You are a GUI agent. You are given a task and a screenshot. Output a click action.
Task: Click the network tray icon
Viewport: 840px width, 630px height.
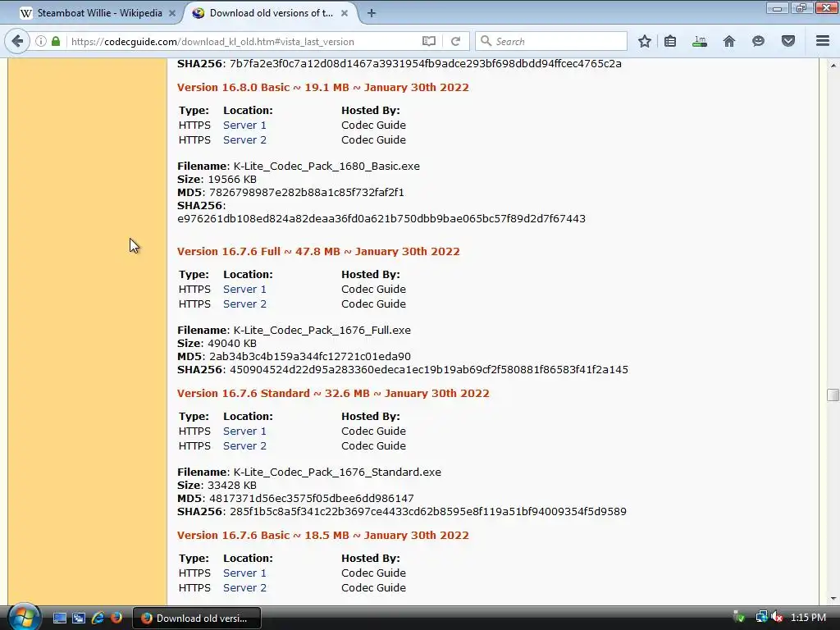[x=761, y=617]
